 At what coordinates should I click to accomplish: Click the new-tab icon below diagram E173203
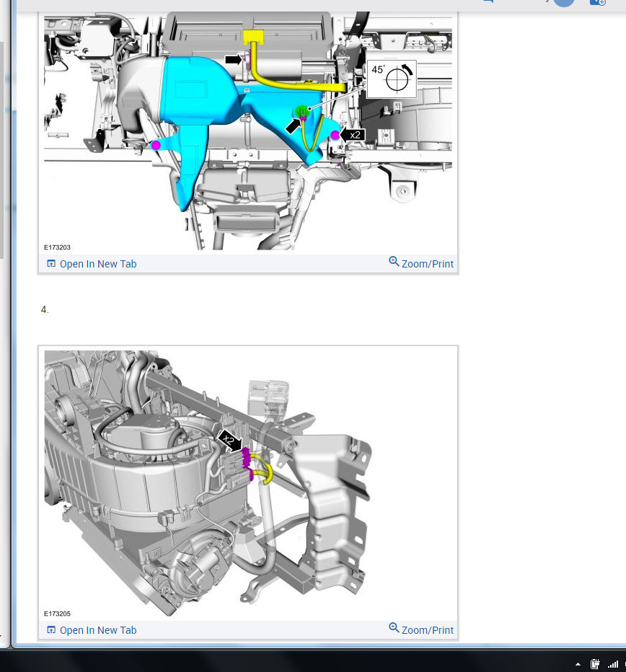(x=51, y=264)
